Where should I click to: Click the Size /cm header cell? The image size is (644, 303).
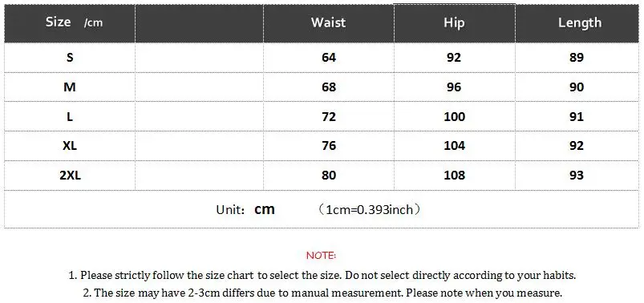(70, 23)
